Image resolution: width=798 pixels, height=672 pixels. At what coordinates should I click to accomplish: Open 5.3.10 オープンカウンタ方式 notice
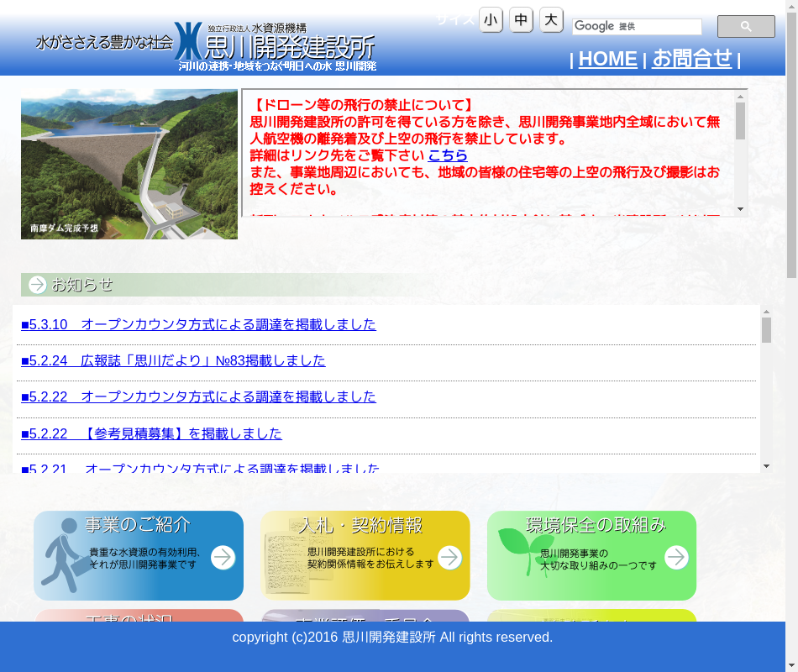click(198, 324)
